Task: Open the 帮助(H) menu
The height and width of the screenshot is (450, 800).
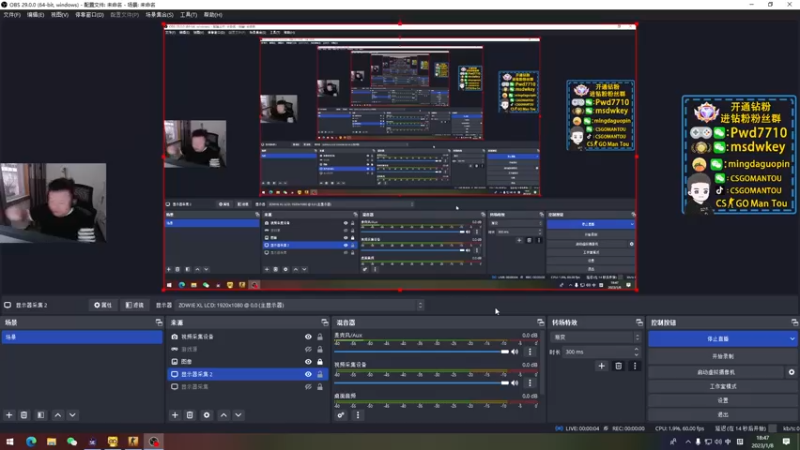Action: click(x=213, y=15)
